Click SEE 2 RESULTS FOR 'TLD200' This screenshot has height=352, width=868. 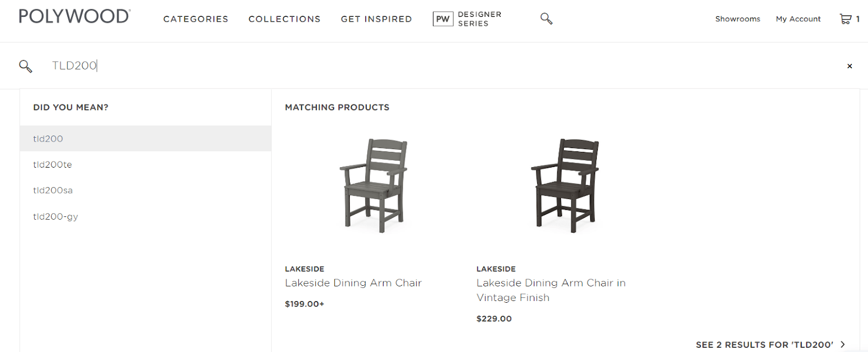tap(763, 344)
